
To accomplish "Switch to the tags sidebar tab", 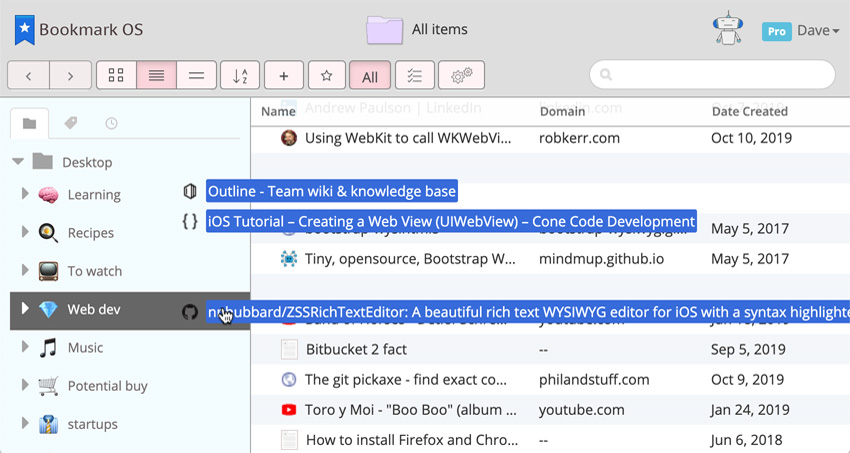I will click(70, 123).
